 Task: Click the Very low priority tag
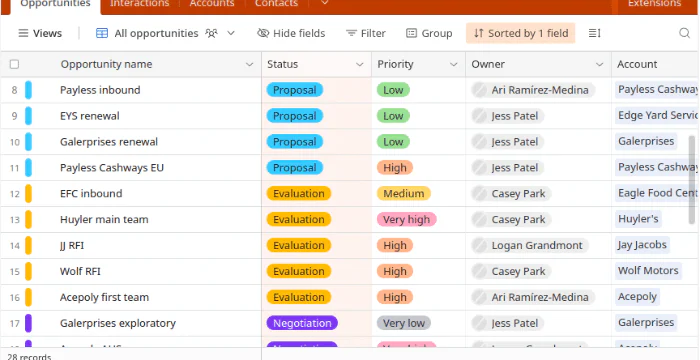[404, 323]
